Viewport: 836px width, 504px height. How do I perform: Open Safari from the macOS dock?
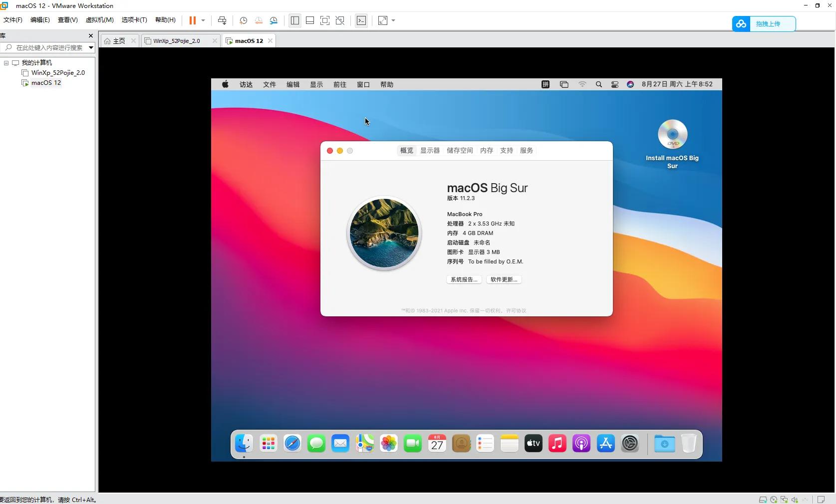(x=292, y=443)
